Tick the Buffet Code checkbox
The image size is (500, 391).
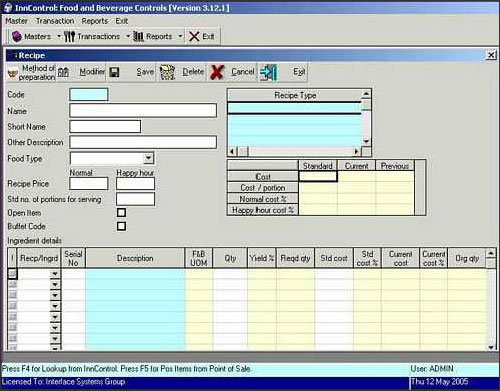[x=121, y=226]
